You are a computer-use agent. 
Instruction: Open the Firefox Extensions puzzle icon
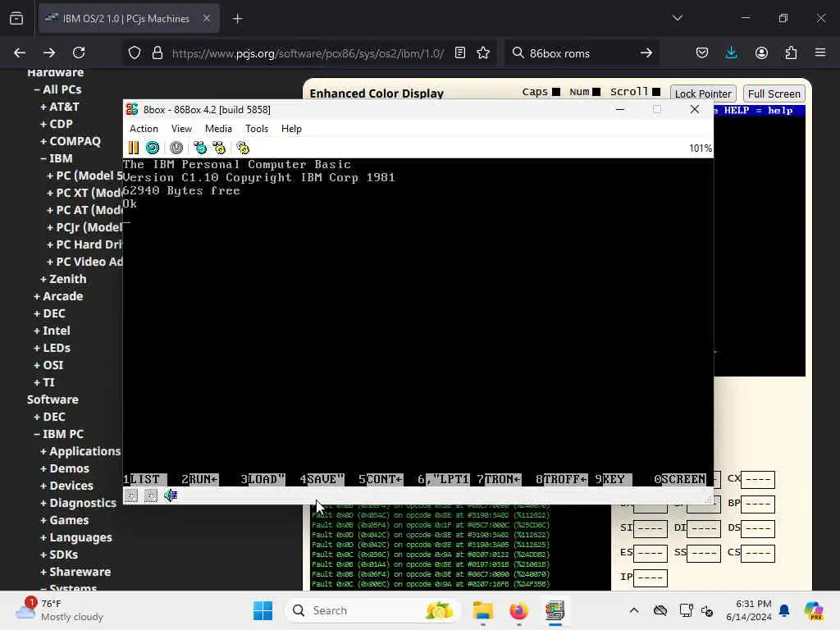tap(791, 53)
